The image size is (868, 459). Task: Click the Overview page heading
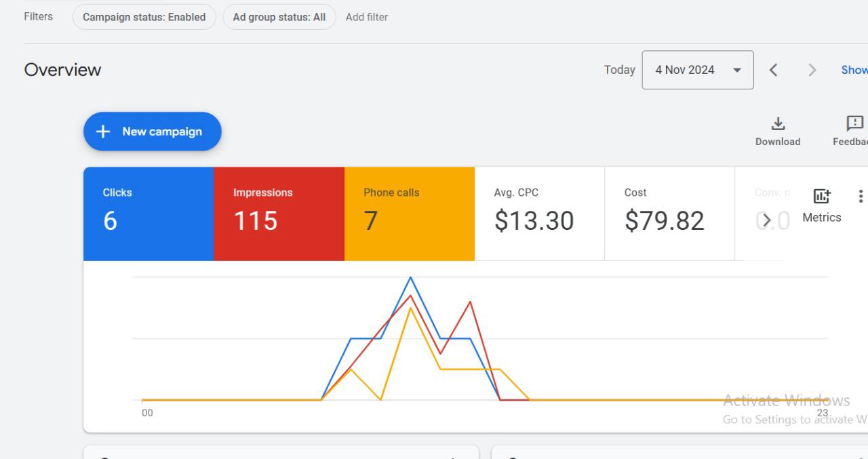(62, 70)
